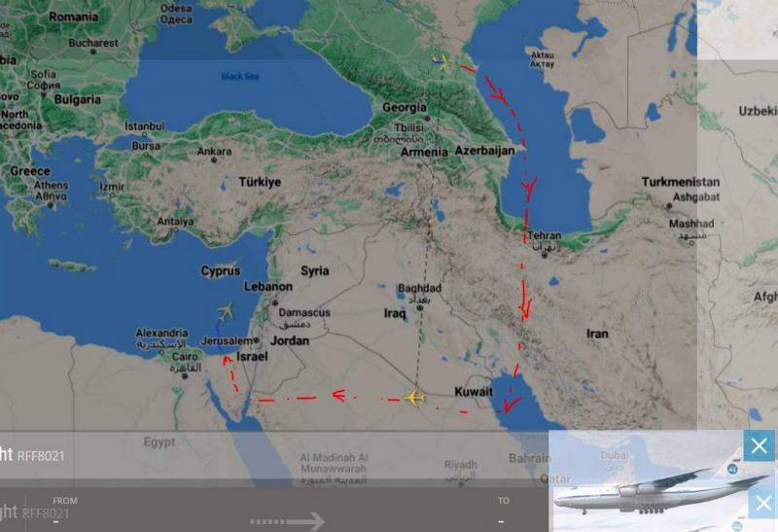Viewport: 778px width, 532px height.
Task: Close the aircraft photo panel
Action: pyautogui.click(x=760, y=445)
